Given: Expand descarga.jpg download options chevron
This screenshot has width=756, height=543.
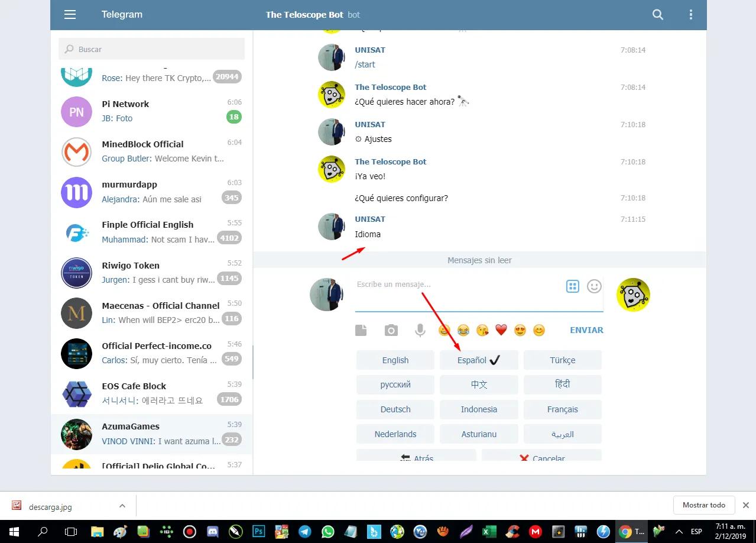Looking at the screenshot, I should (122, 506).
